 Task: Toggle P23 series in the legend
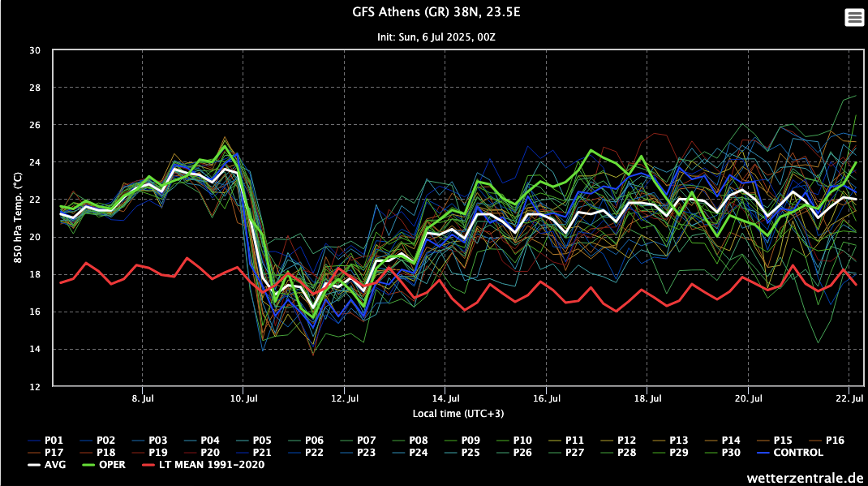tap(366, 452)
